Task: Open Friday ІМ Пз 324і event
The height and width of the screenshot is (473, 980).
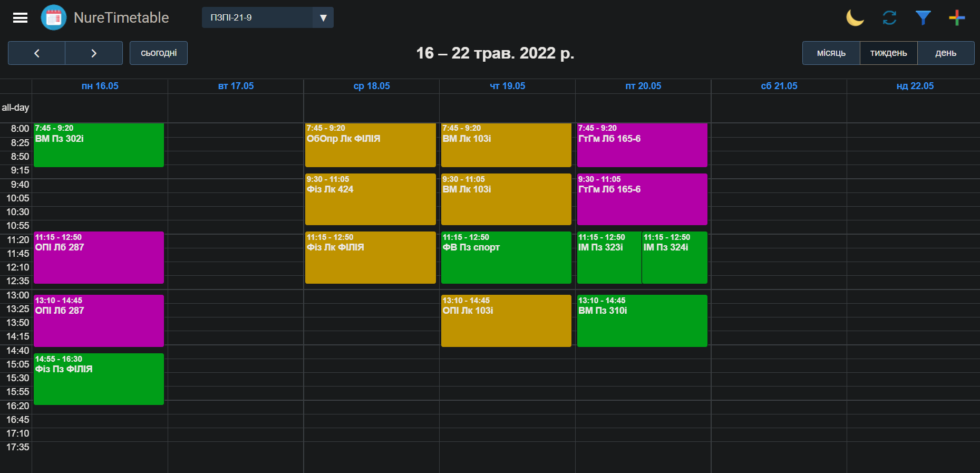Action: click(675, 257)
